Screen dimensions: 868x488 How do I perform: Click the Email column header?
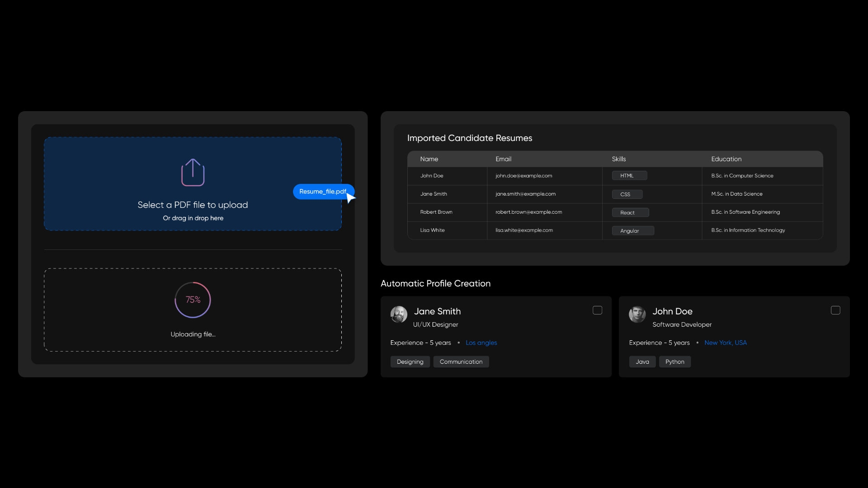pyautogui.click(x=503, y=159)
